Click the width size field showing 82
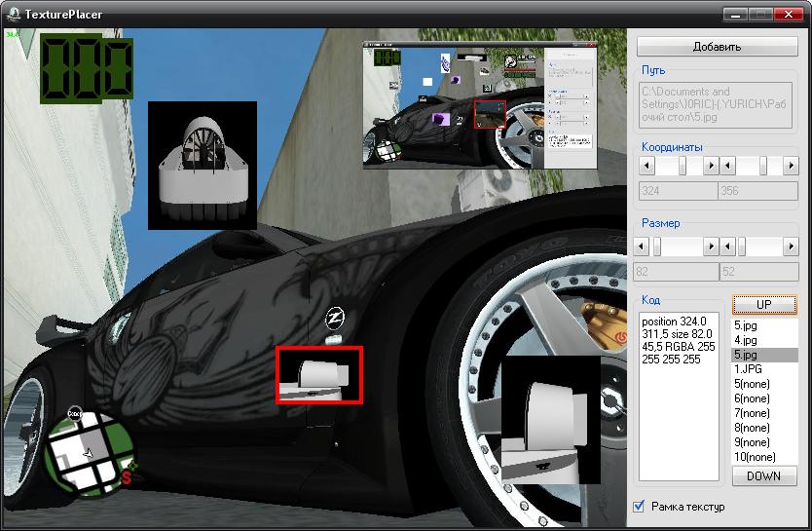The width and height of the screenshot is (812, 531). coord(676,272)
